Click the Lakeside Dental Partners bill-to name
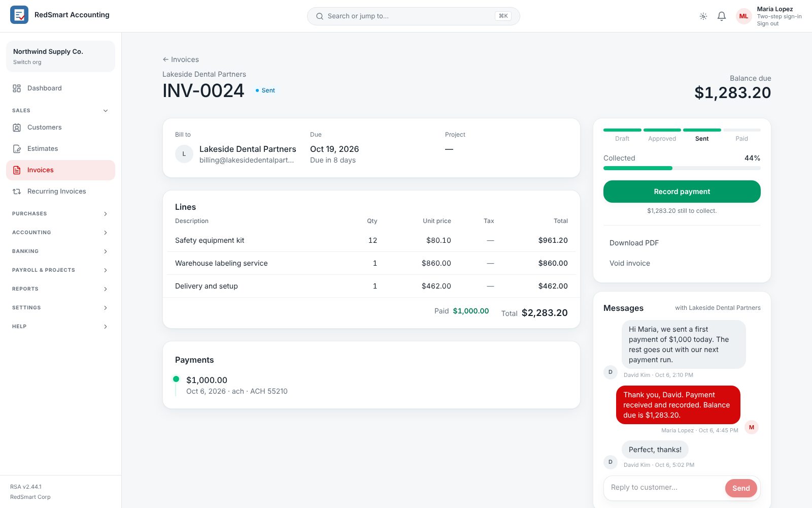 point(248,149)
